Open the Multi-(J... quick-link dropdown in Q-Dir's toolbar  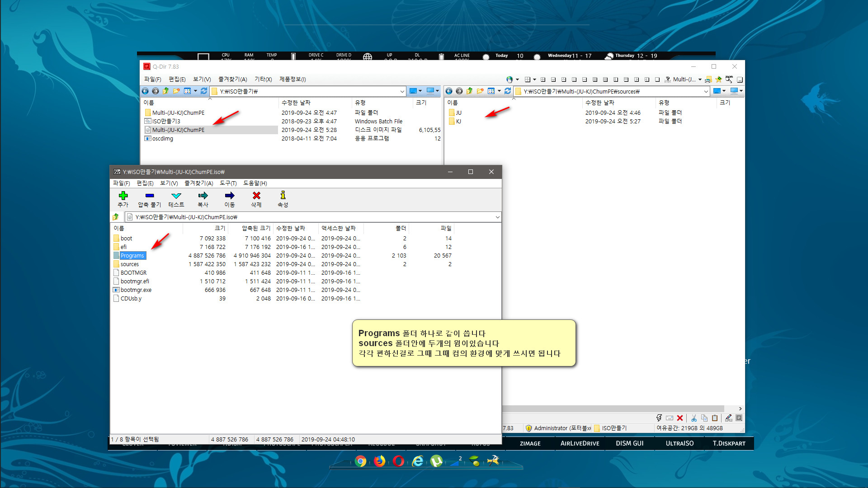(700, 80)
